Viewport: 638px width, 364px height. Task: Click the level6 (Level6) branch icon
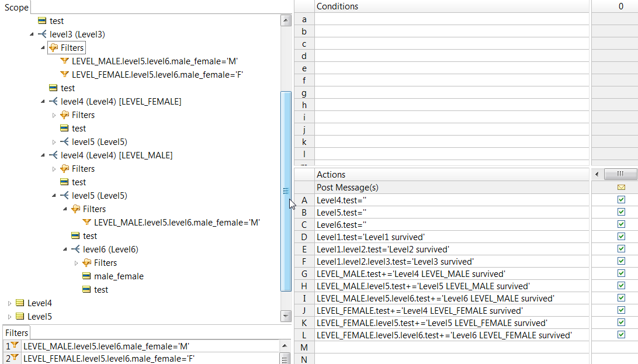tap(75, 249)
